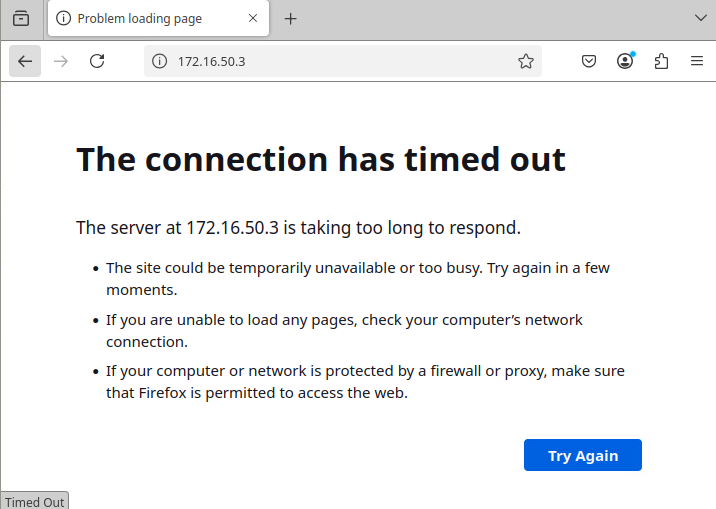Click the back navigation arrow

pyautogui.click(x=25, y=61)
